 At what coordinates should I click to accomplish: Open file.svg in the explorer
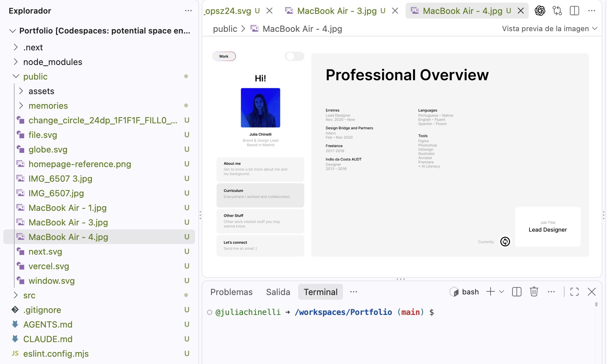tap(100, 135)
